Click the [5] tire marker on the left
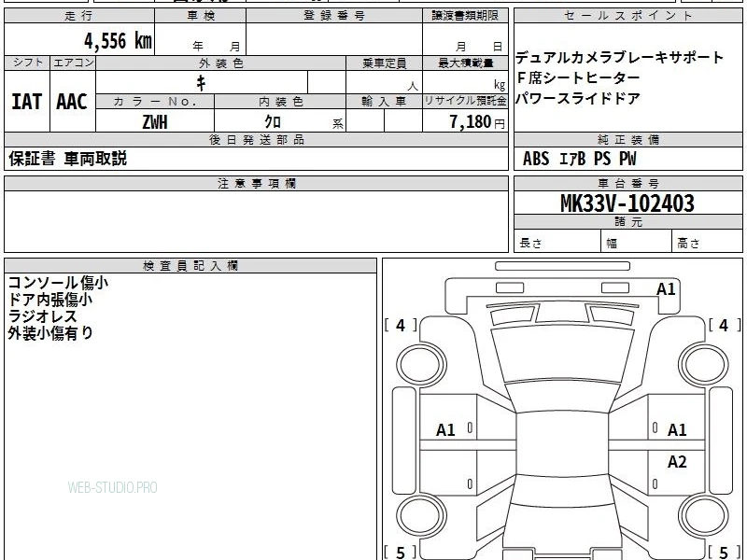 pyautogui.click(x=401, y=553)
